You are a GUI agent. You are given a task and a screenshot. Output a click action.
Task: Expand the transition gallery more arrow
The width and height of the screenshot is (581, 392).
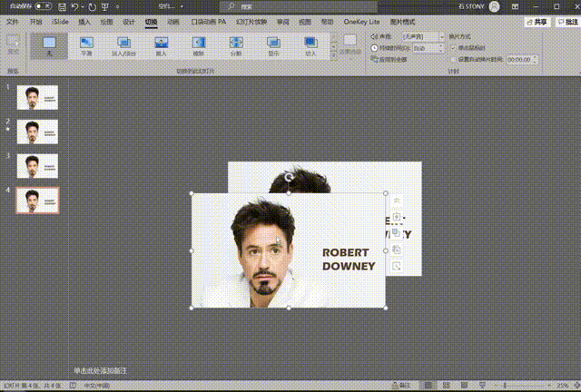(333, 55)
